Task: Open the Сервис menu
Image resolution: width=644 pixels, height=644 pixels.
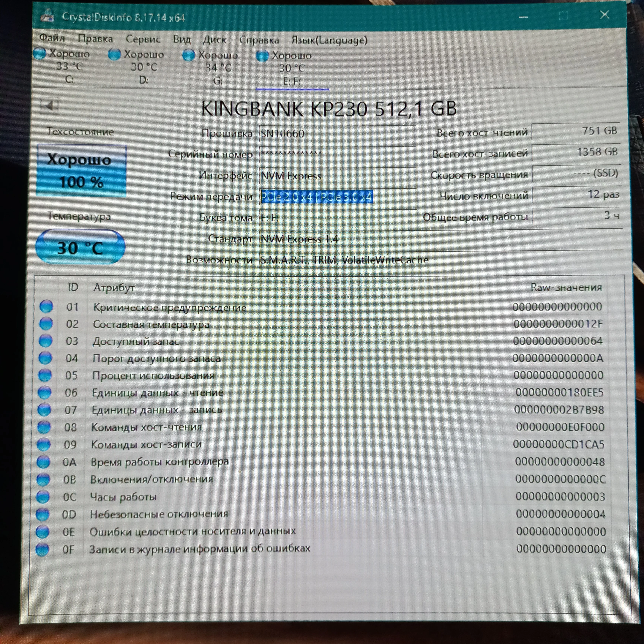Action: pos(143,39)
